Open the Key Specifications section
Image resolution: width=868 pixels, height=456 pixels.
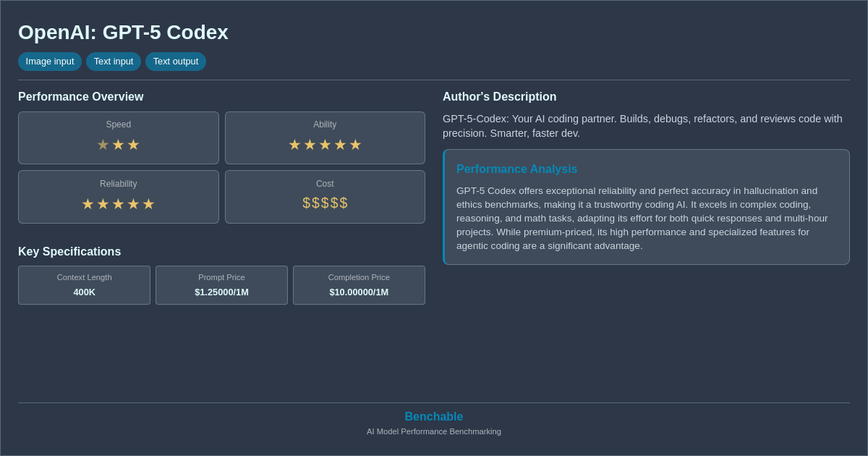point(69,251)
